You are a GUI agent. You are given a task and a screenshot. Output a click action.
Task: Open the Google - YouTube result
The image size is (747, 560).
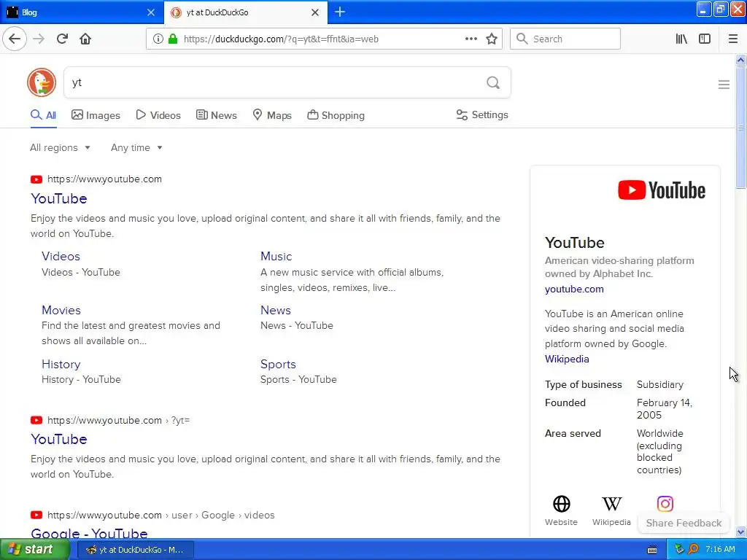(x=89, y=532)
